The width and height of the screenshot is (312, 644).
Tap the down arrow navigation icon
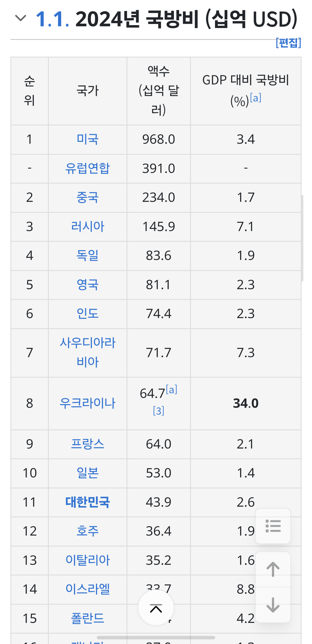click(x=273, y=605)
